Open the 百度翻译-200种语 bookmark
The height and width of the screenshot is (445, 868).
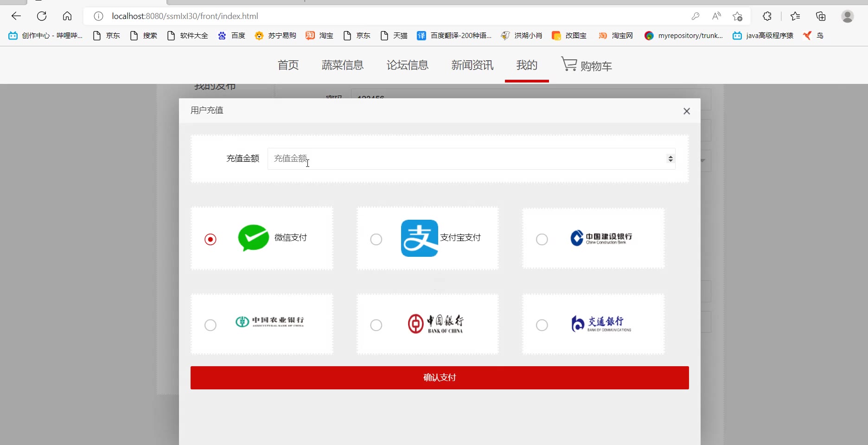pos(454,36)
